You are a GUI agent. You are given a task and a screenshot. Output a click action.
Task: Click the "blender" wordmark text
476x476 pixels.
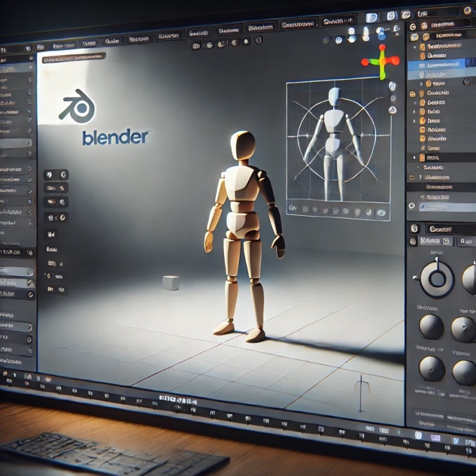pyautogui.click(x=115, y=137)
